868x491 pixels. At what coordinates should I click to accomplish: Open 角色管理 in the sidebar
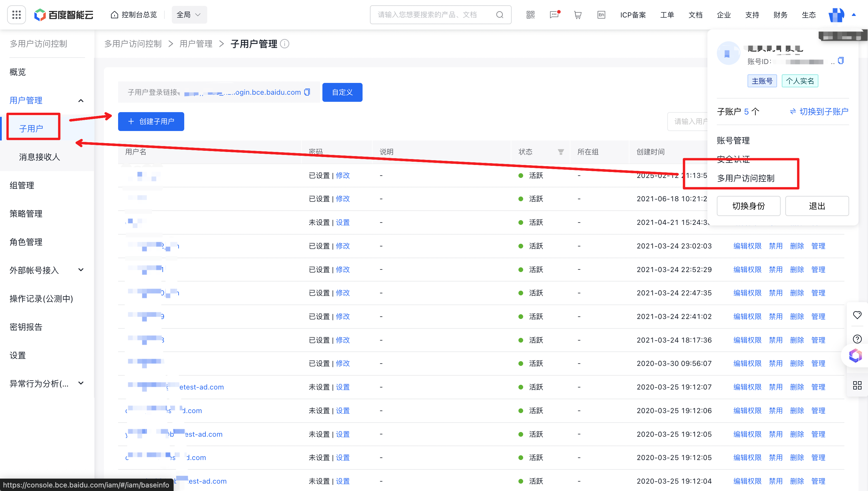26,242
